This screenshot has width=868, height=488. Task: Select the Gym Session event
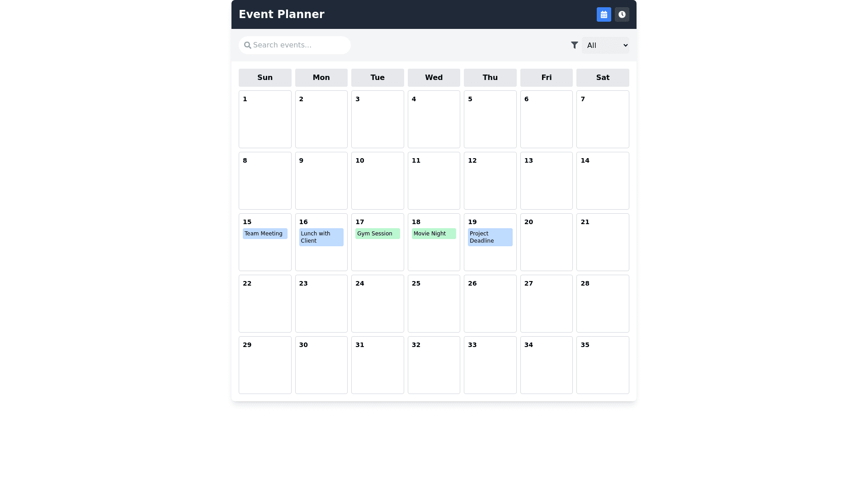tap(377, 234)
